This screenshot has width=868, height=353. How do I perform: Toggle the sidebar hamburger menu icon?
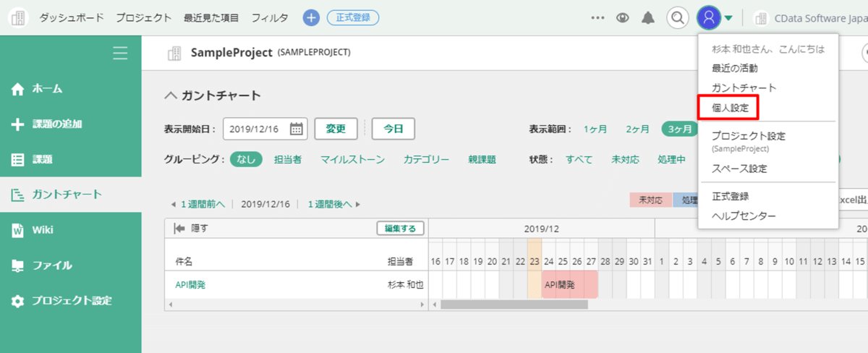tap(120, 53)
